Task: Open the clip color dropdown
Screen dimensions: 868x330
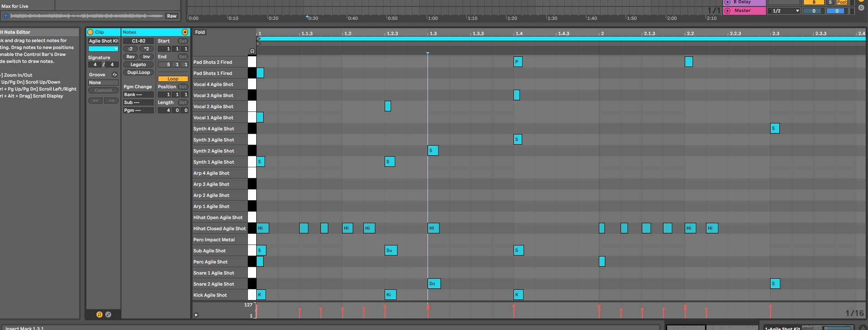Action: tap(103, 49)
